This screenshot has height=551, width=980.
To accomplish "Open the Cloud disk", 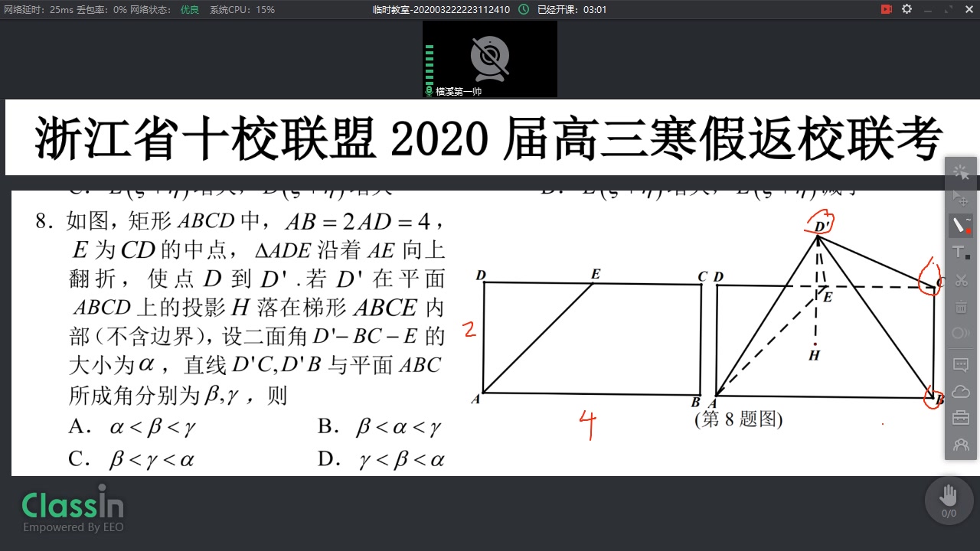I will click(x=961, y=391).
